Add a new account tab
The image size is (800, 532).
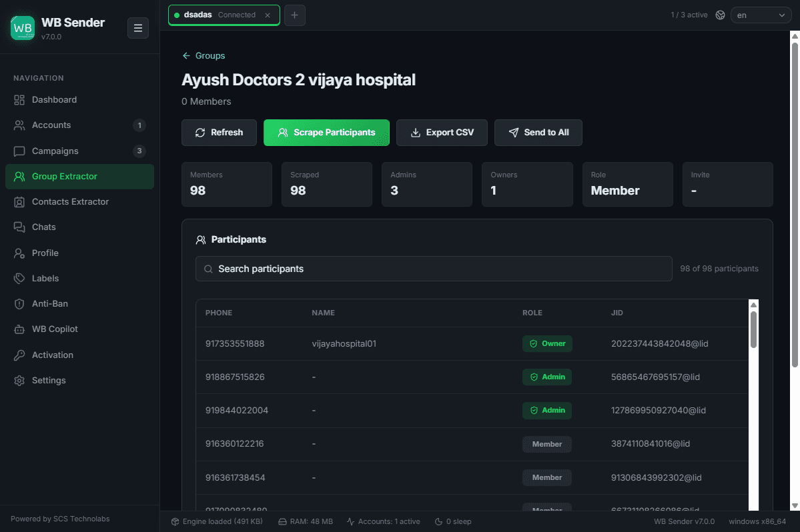point(294,15)
